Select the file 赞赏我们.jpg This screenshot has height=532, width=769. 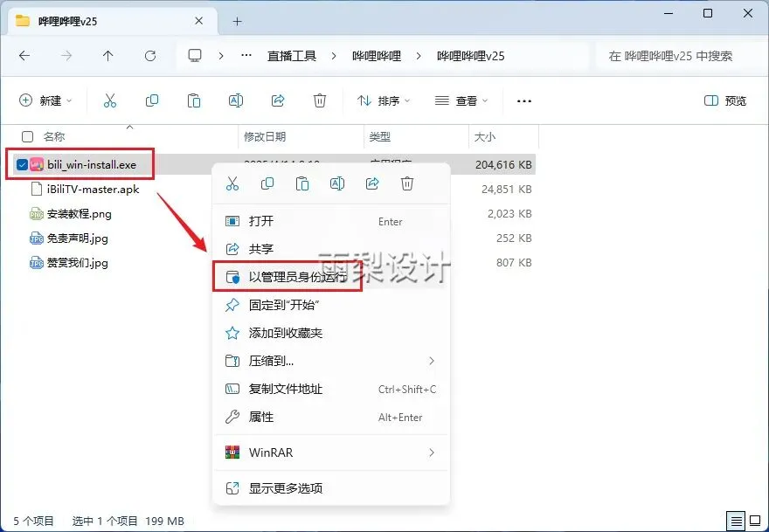click(x=69, y=263)
